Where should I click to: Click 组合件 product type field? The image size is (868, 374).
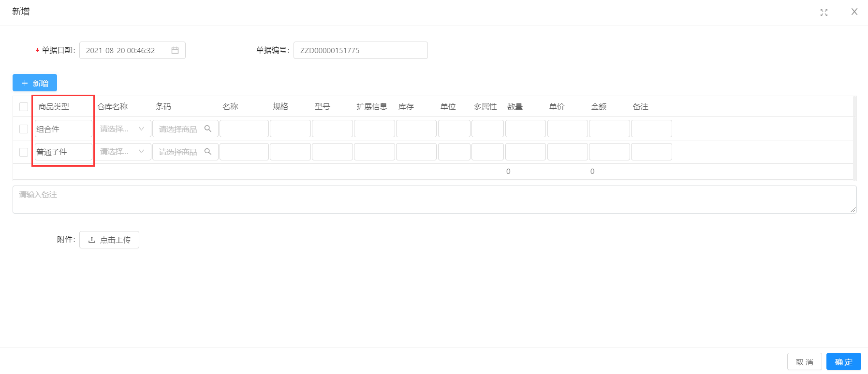click(63, 129)
